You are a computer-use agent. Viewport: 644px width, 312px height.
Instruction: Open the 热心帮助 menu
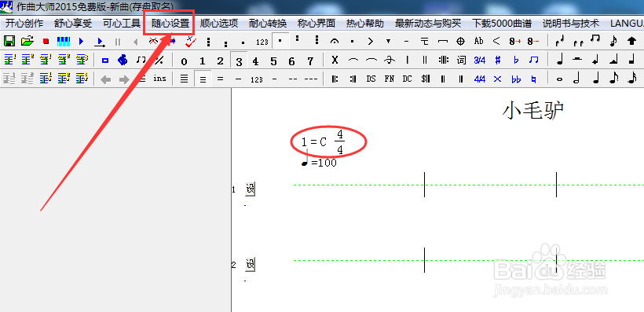(x=364, y=23)
